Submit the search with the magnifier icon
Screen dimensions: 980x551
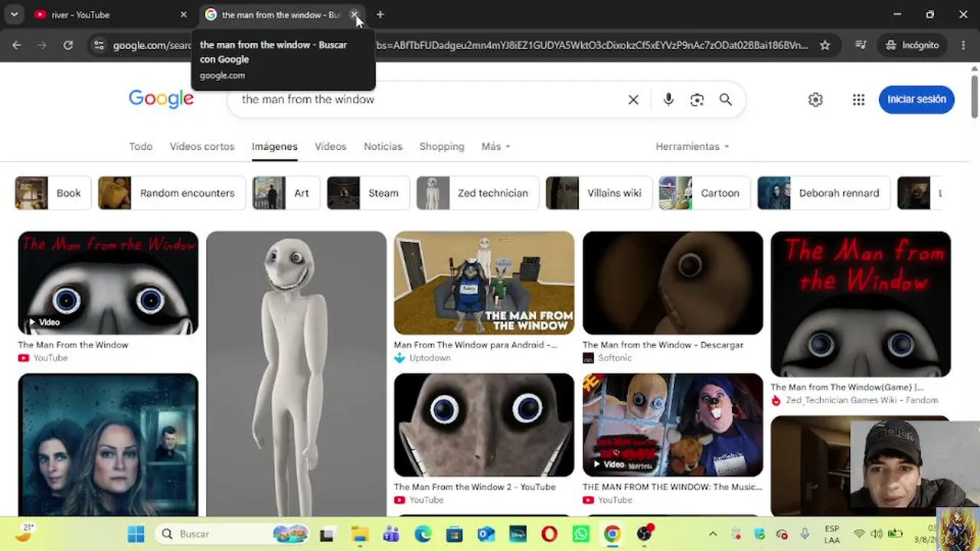725,99
